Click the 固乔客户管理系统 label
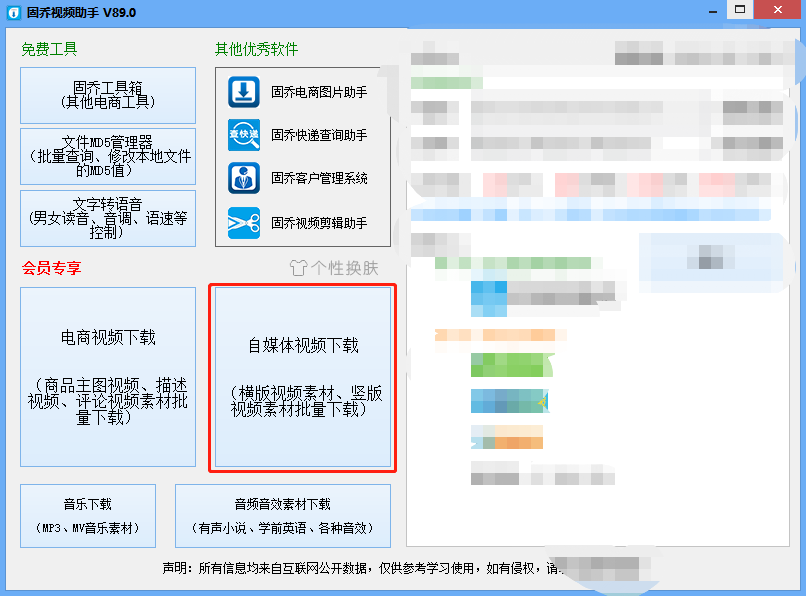 319,178
